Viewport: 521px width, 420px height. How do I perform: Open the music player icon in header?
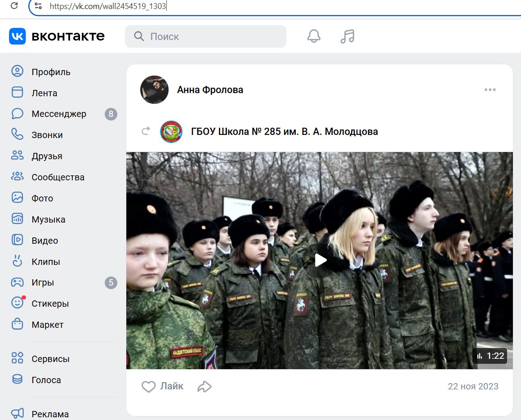tap(346, 36)
